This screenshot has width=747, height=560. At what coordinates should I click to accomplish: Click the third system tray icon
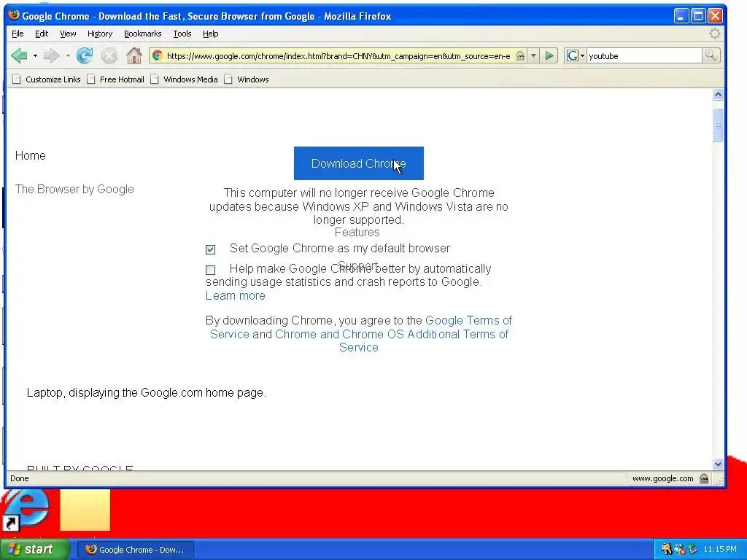[x=693, y=550]
